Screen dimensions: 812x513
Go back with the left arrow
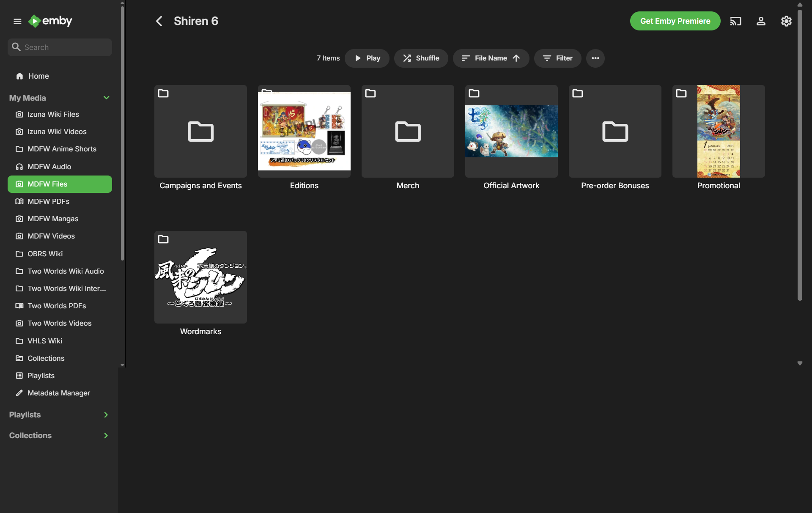coord(159,21)
